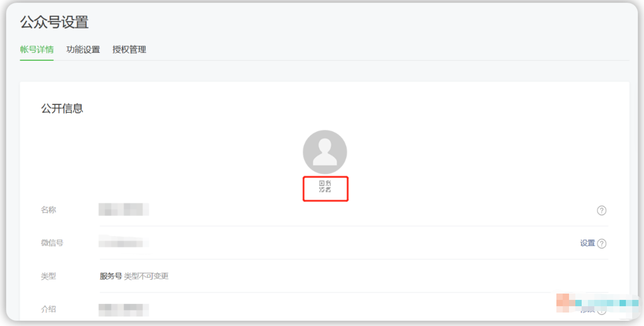Viewport: 644px width, 326px height.
Task: Select the blurred 名称 value
Action: [124, 209]
